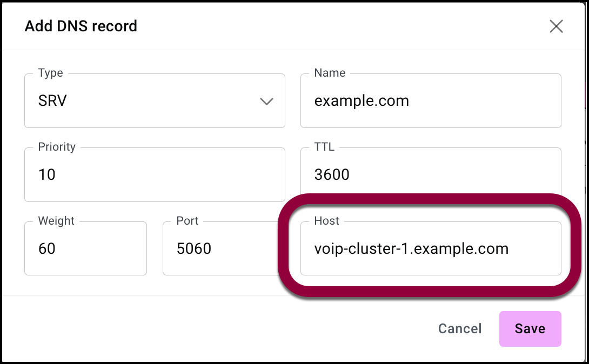Save the DNS record
Screen dimensions: 589x364
click(x=530, y=328)
